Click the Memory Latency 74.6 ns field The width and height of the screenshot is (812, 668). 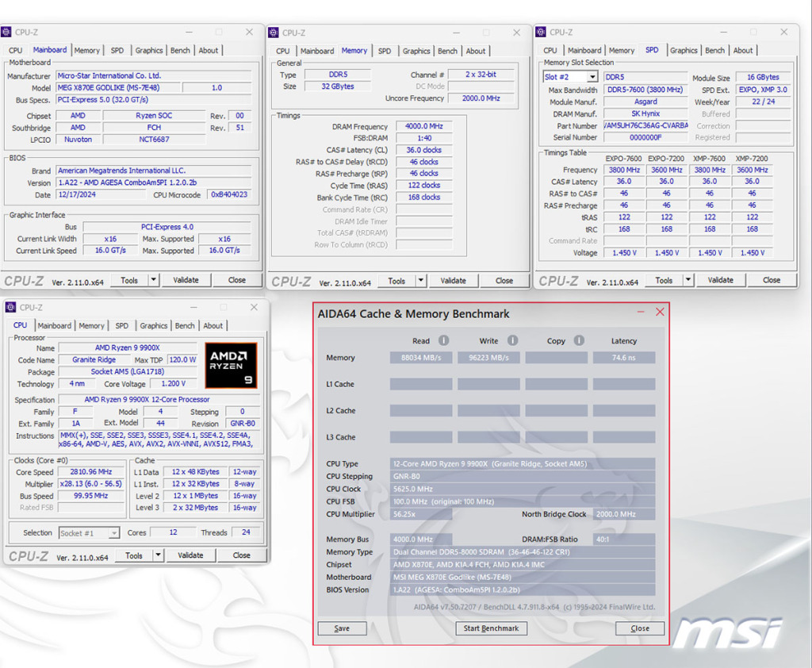624,358
